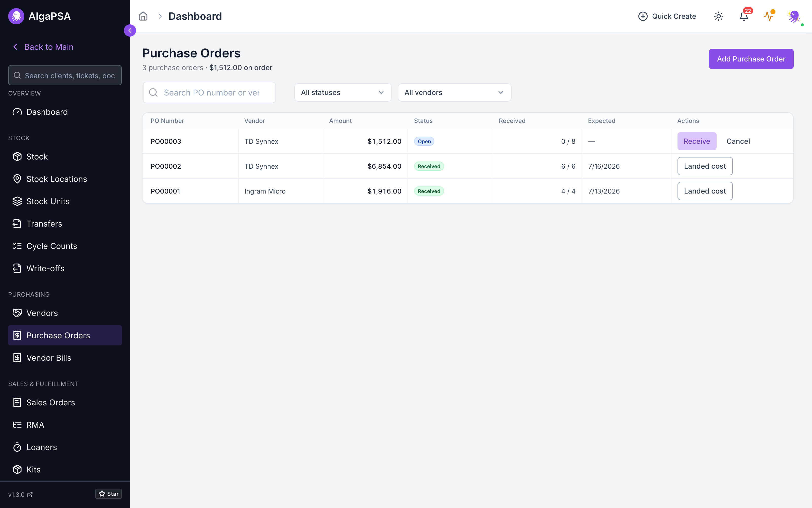Image resolution: width=812 pixels, height=508 pixels.
Task: Focus the Search PO number field
Action: tap(209, 92)
